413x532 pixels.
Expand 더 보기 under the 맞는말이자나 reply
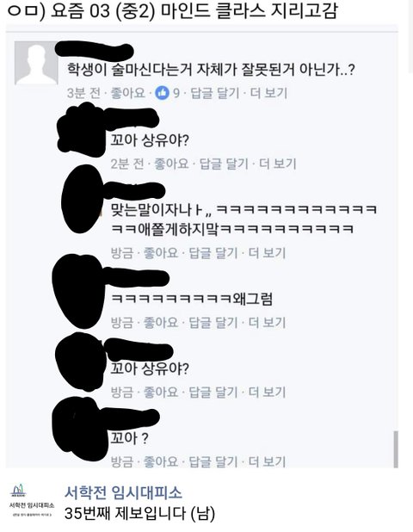click(x=268, y=253)
